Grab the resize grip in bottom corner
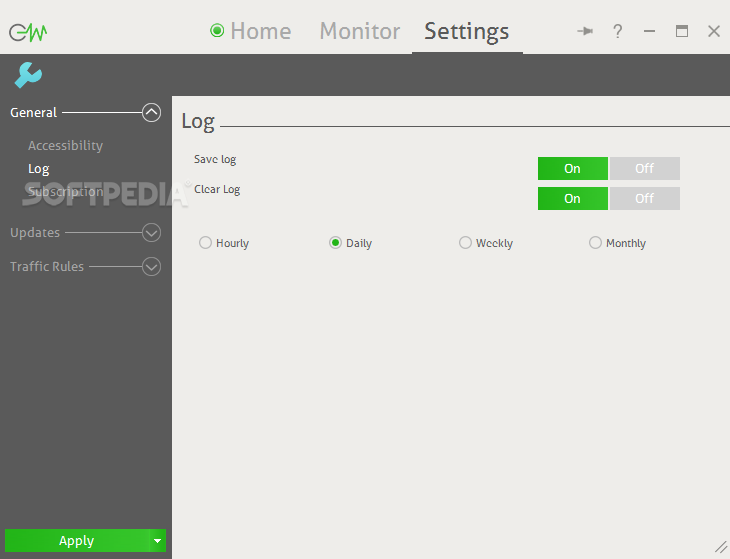Screen dimensions: 730x559 (x=721, y=547)
